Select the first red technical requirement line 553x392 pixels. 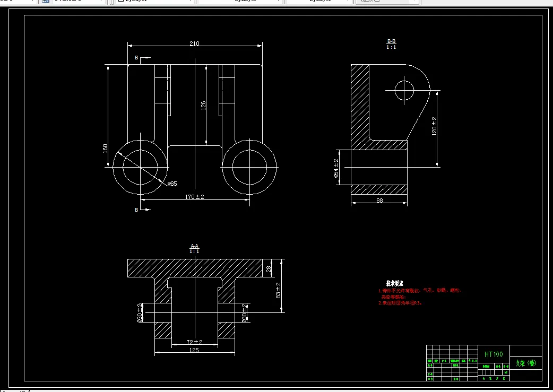click(x=420, y=291)
